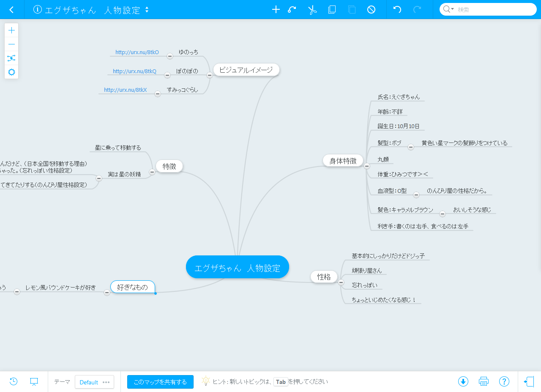Click the このマップを共有する button
This screenshot has height=392, width=541.
point(160,382)
